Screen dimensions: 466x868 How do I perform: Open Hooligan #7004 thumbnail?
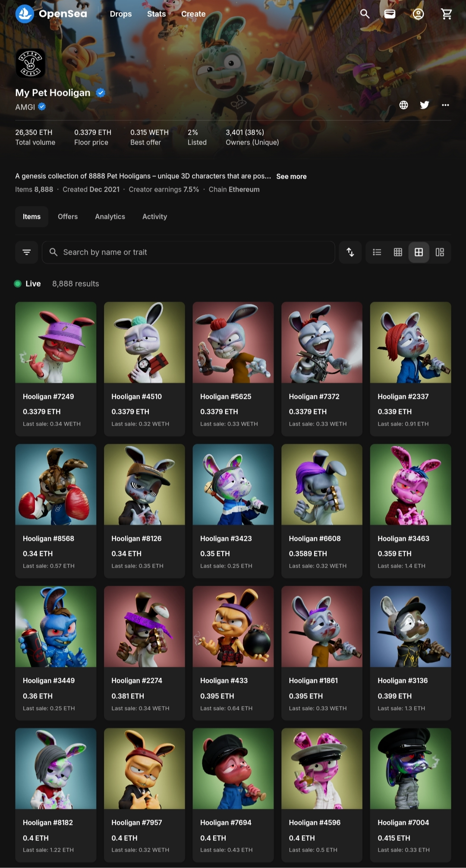click(x=410, y=768)
